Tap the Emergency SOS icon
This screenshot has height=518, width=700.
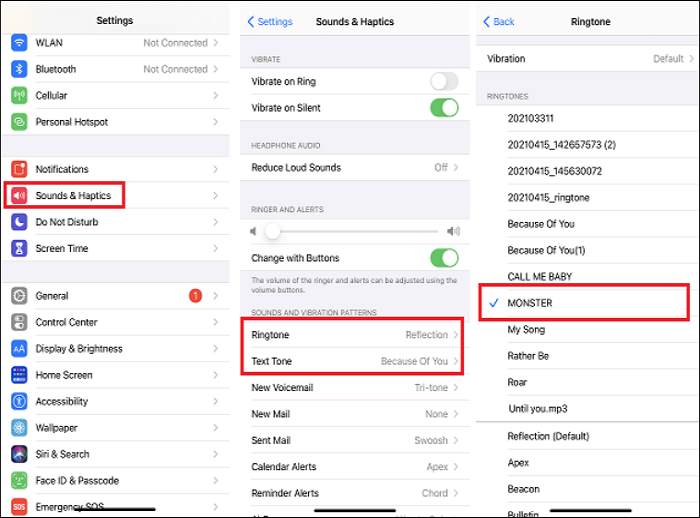click(x=19, y=506)
